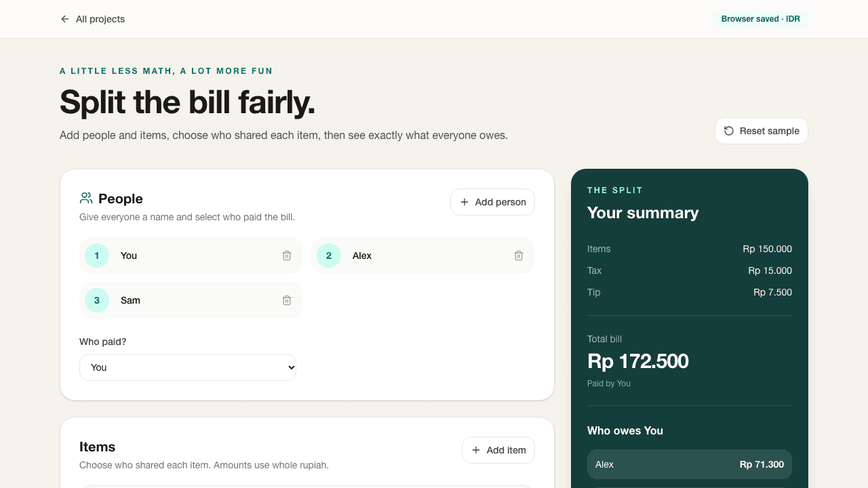Click the Tip amount Rp 7.500
This screenshot has height=488, width=868.
[x=772, y=292]
